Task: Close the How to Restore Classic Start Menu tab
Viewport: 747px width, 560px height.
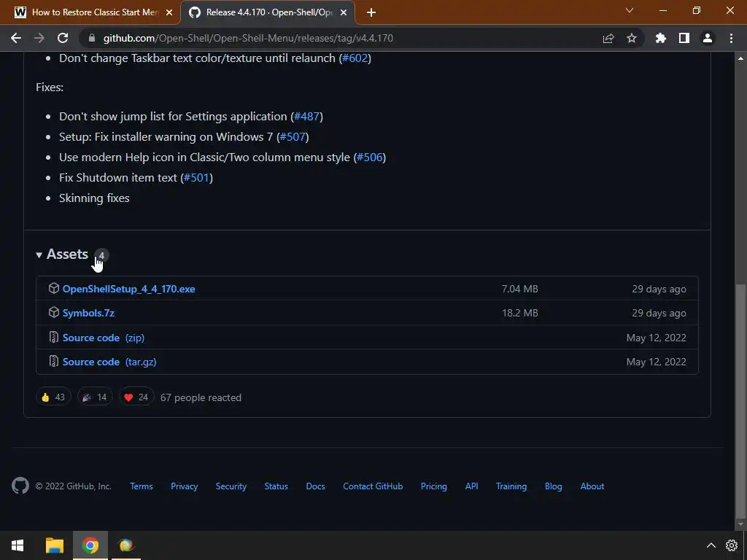Action: [169, 12]
